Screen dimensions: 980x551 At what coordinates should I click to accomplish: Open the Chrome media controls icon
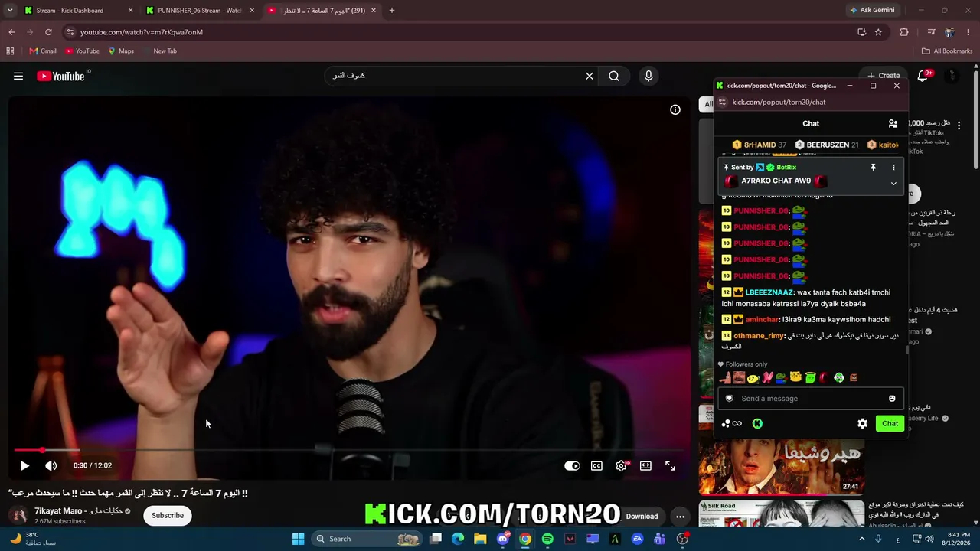pos(931,32)
